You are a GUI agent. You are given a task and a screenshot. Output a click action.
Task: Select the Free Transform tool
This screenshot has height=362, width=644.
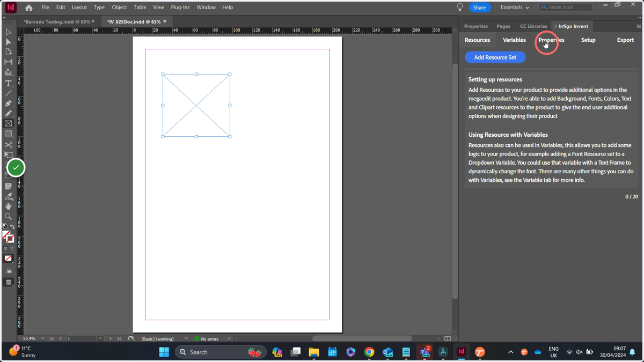8,155
